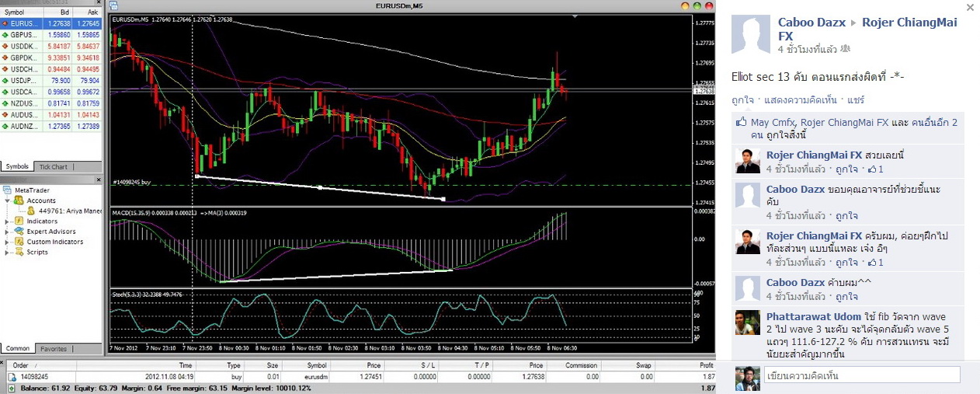980x394 pixels.
Task: Click ถูกใจ under the main post
Action: coord(743,100)
